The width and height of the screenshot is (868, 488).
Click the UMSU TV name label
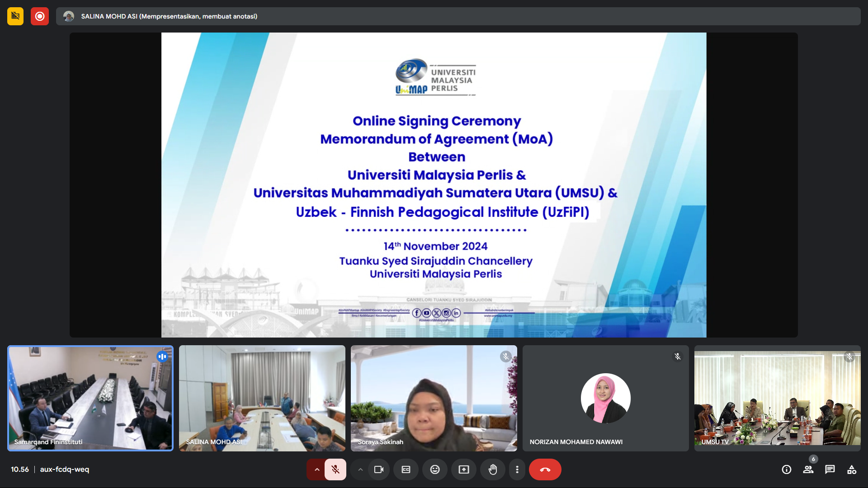click(x=715, y=442)
